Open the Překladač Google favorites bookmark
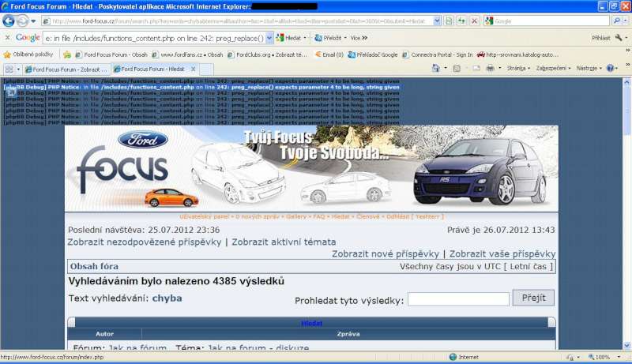The height and width of the screenshot is (364, 632). (x=371, y=54)
